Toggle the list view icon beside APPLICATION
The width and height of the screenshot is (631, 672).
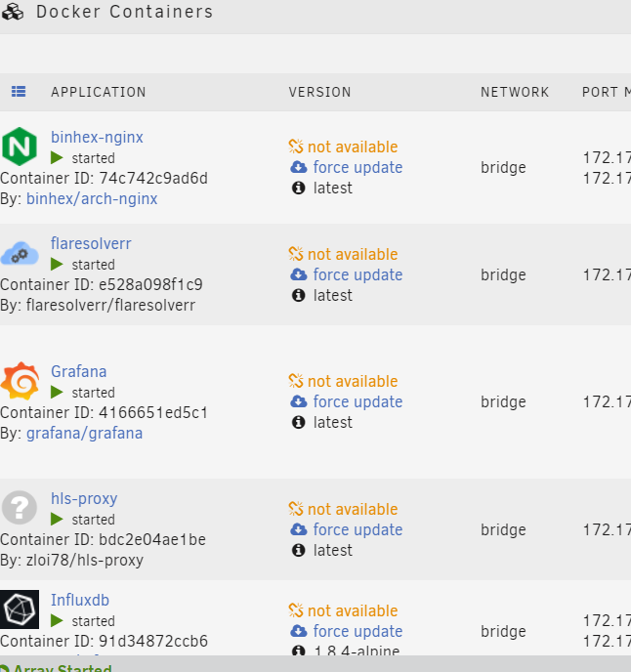19,91
